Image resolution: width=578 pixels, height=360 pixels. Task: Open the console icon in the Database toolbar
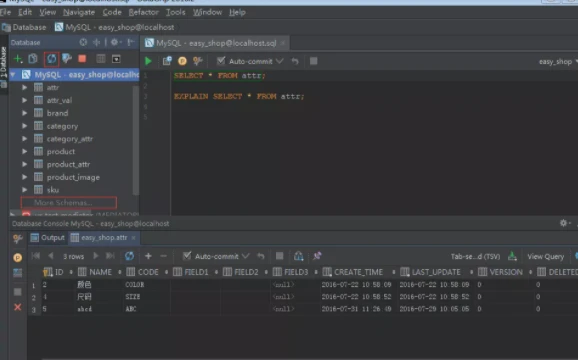coord(116,59)
